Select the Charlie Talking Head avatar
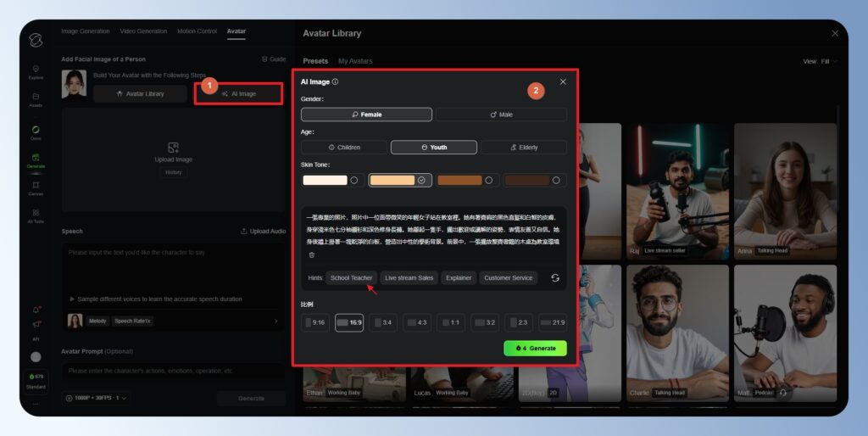 click(x=677, y=333)
